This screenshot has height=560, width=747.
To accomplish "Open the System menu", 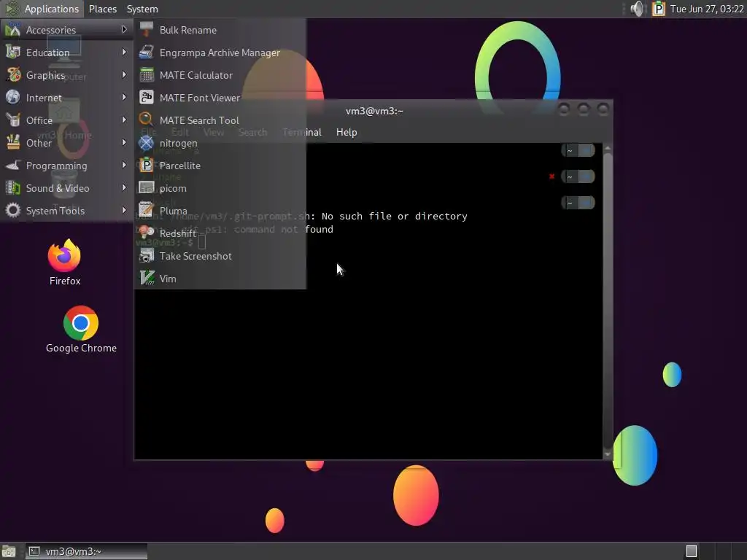I will 142,9.
